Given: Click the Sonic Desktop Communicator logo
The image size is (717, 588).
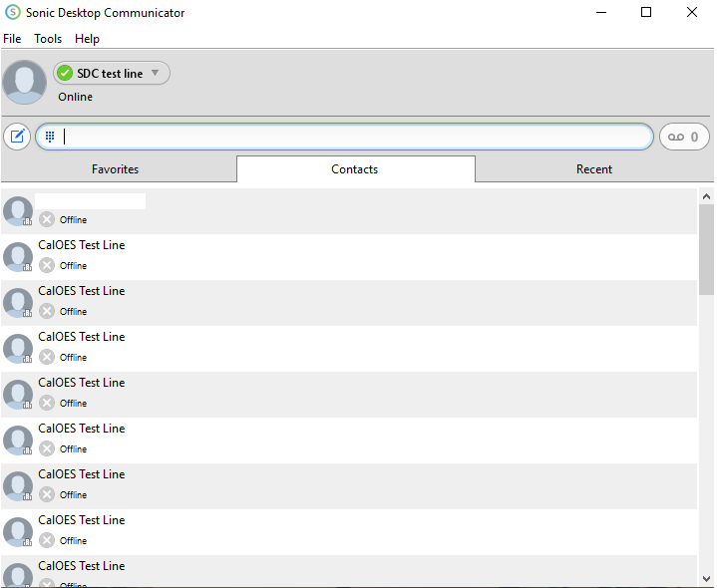Looking at the screenshot, I should 13,12.
